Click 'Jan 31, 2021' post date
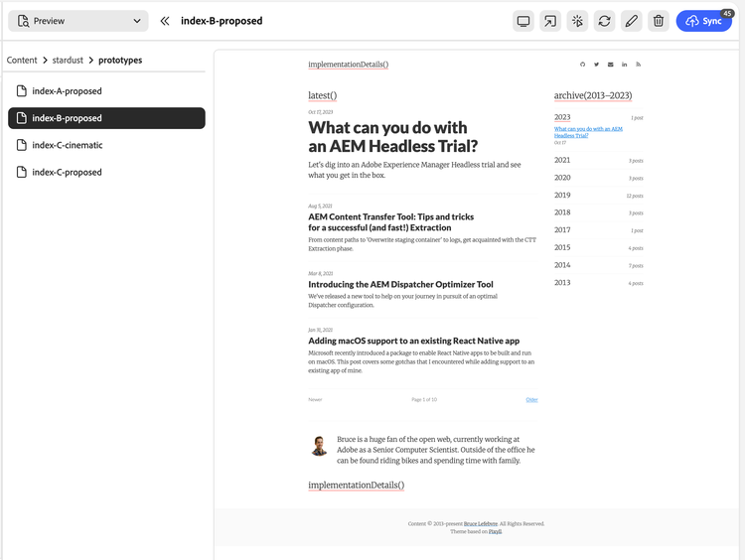Viewport: 745px width, 560px height. (x=320, y=330)
